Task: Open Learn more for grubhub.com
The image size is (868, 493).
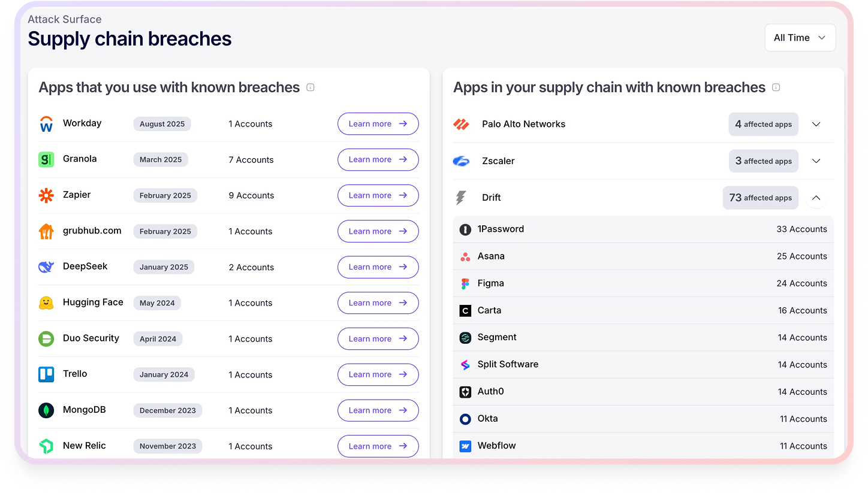Action: (378, 231)
